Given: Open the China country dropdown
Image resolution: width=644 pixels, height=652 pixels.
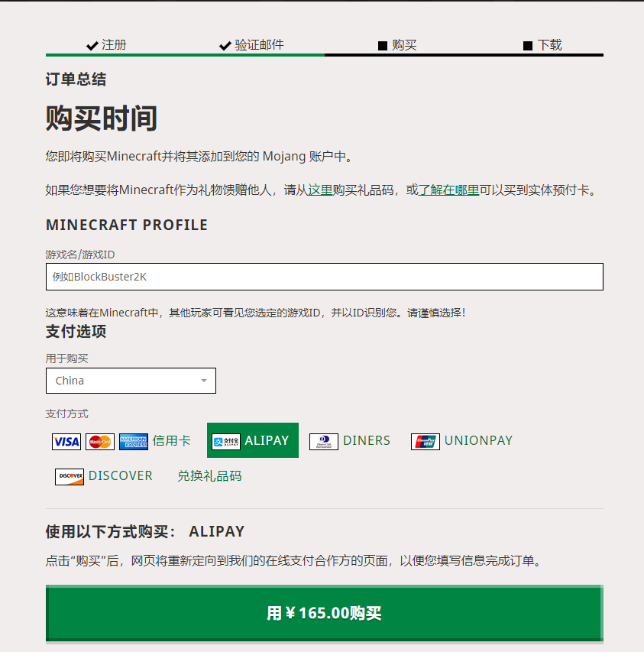Looking at the screenshot, I should coord(131,381).
